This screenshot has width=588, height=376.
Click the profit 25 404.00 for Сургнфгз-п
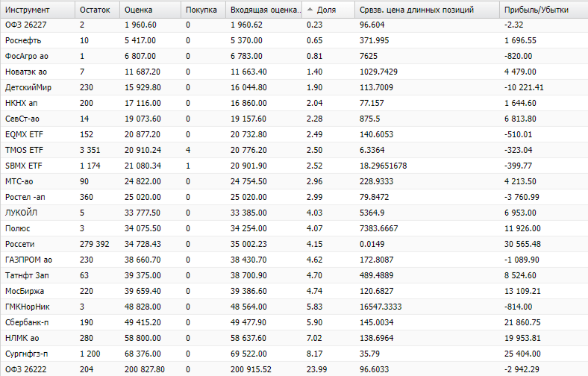coord(522,354)
